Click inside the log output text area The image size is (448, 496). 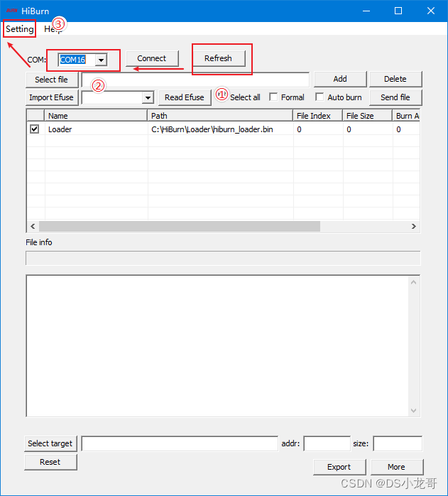(x=217, y=346)
